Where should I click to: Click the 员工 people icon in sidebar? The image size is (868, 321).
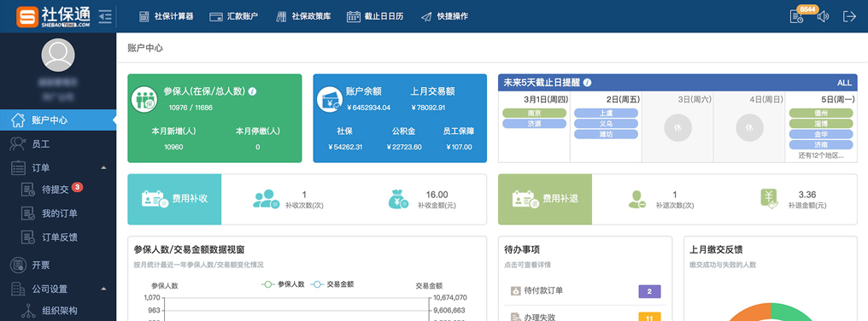click(18, 144)
